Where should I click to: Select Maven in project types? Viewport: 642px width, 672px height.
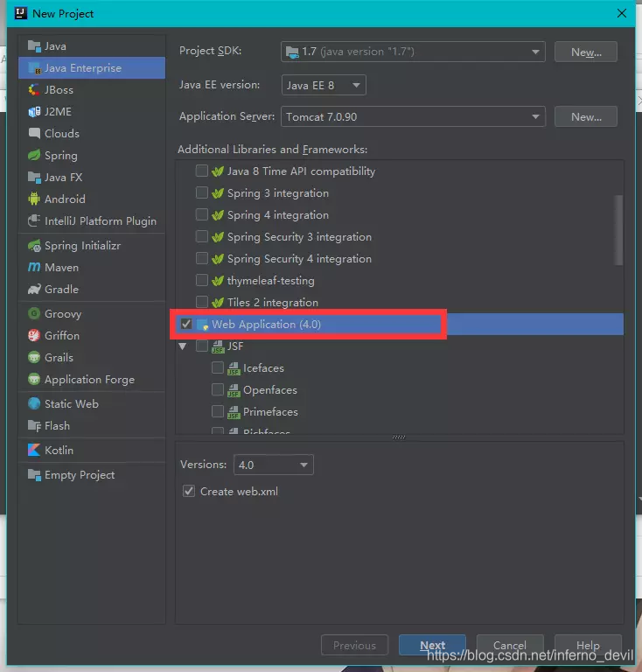pyautogui.click(x=92, y=268)
